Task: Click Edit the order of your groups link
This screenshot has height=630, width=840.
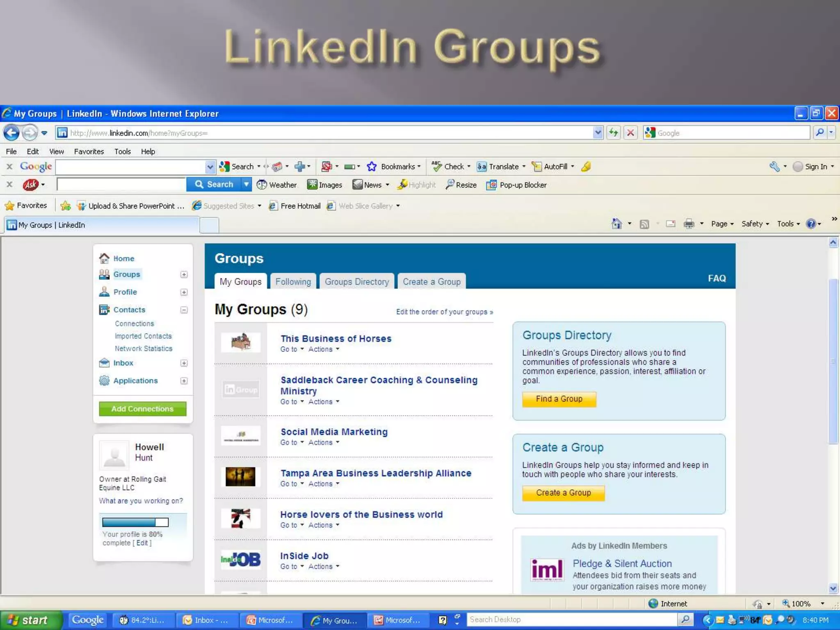Action: pyautogui.click(x=444, y=312)
